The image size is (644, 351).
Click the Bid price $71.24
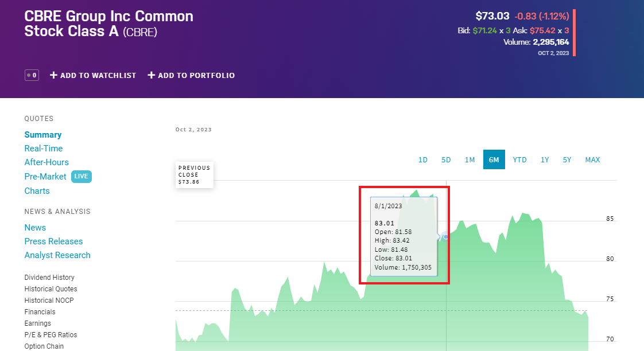pyautogui.click(x=484, y=30)
